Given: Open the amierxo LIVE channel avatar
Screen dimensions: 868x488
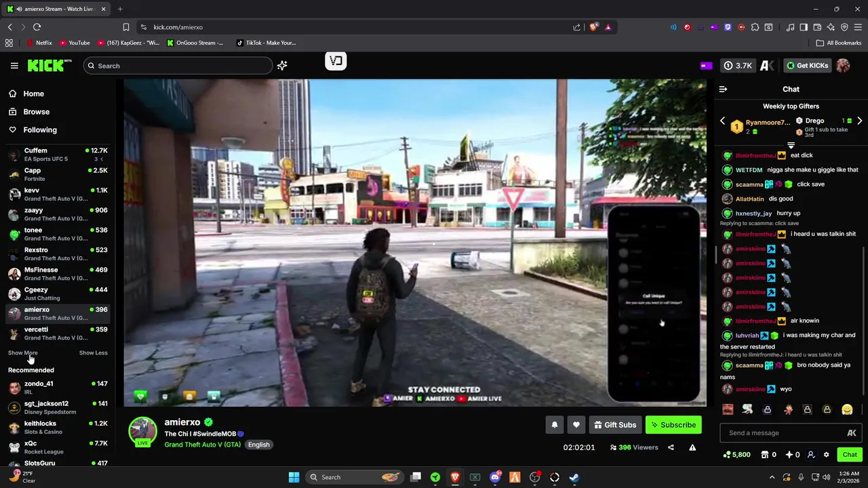Looking at the screenshot, I should pos(143,432).
